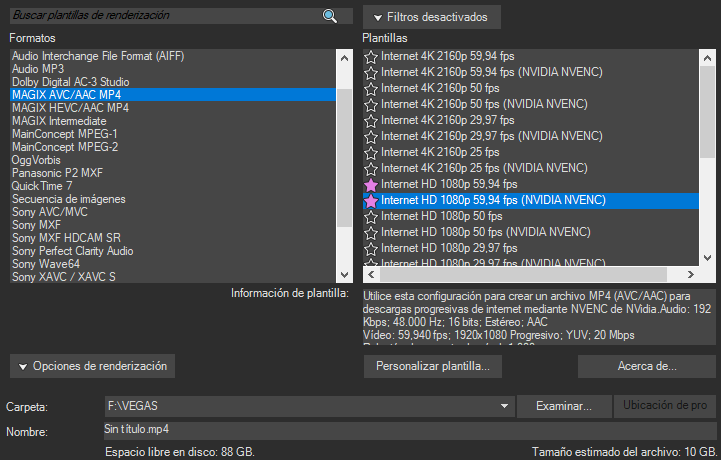The height and width of the screenshot is (460, 721).
Task: Toggle star for Internet 4K 2160p 50 fps (NVIDIA NVENC)
Action: point(371,105)
